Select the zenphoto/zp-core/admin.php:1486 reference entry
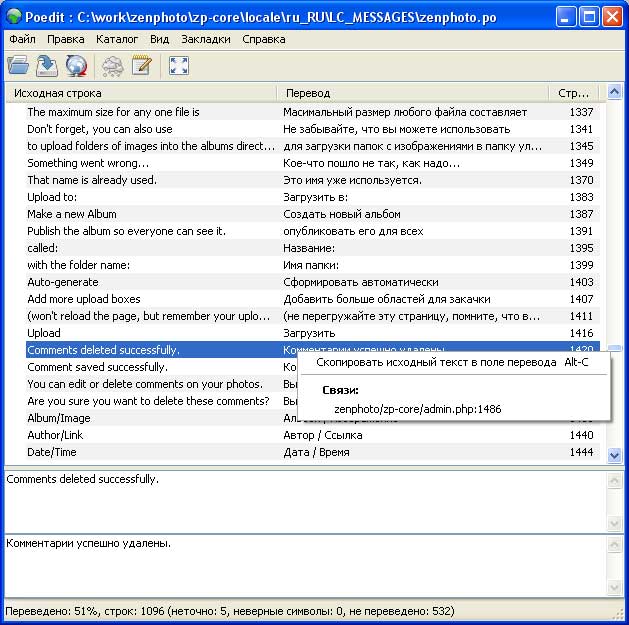Screen dimensions: 629x625 418,409
